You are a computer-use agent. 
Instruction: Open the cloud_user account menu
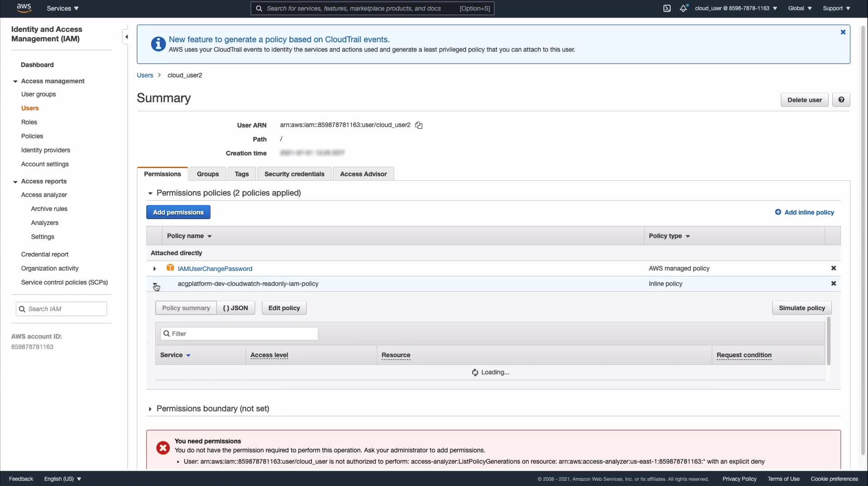click(x=736, y=8)
